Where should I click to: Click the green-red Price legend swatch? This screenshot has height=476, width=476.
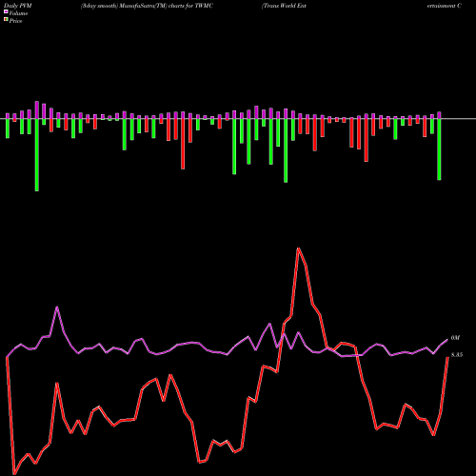pyautogui.click(x=6, y=19)
